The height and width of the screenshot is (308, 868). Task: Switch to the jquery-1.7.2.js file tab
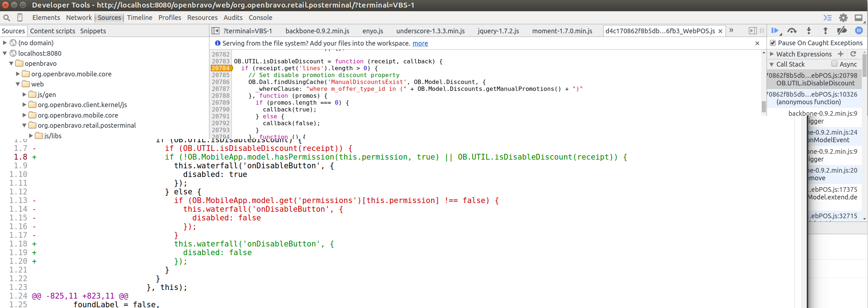click(x=498, y=31)
